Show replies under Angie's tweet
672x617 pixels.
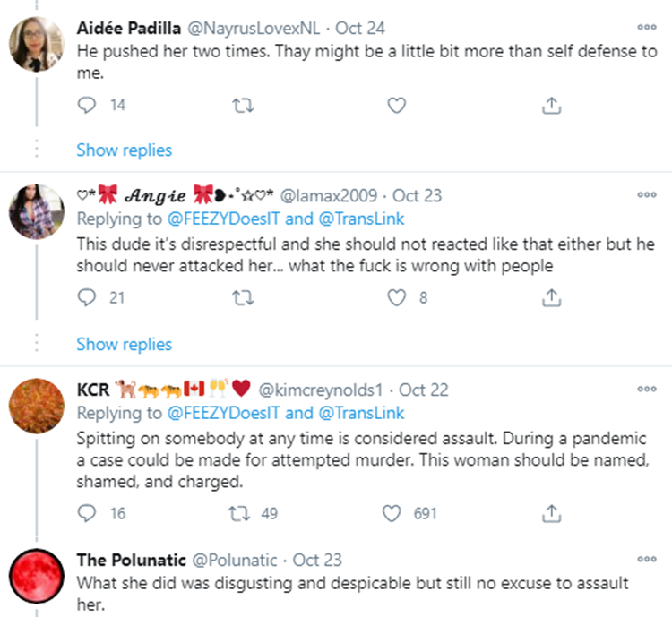(125, 345)
